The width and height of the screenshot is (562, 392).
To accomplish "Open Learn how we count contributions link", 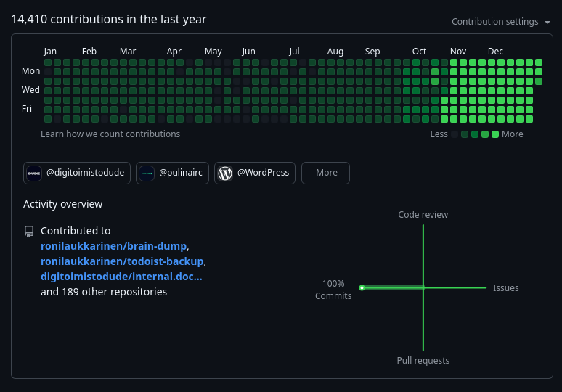I will (110, 134).
